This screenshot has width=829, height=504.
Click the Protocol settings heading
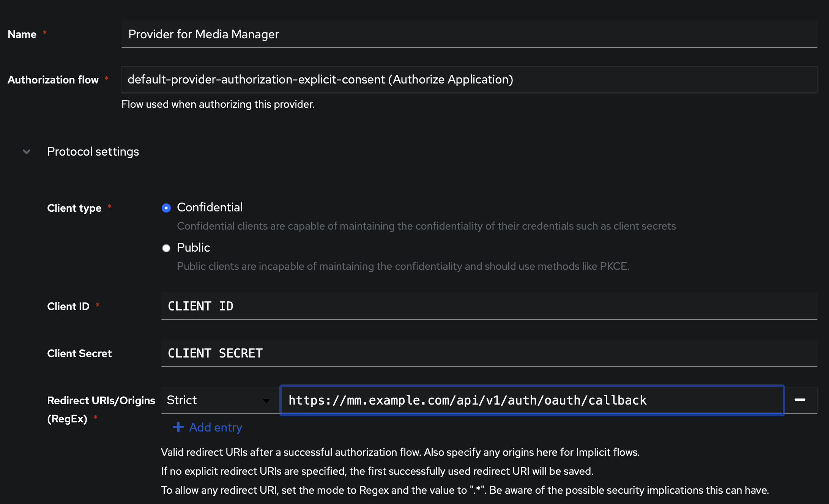93,151
